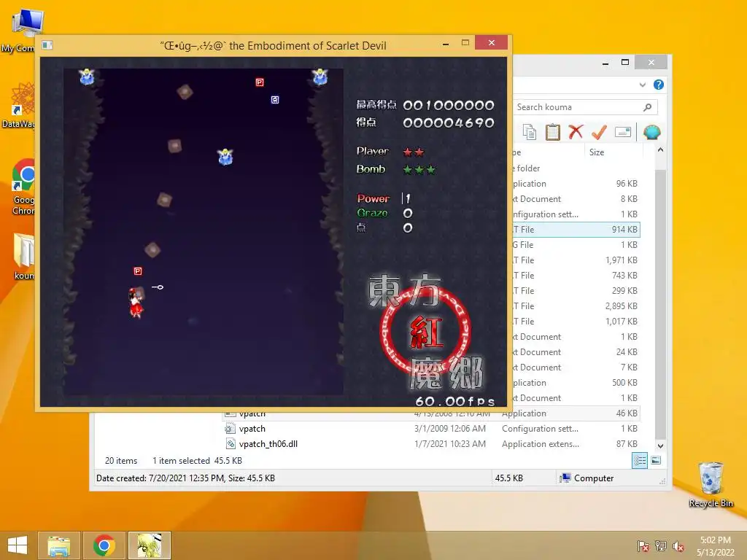Image resolution: width=747 pixels, height=560 pixels.
Task: Click the Reimu player character in game
Action: point(136,302)
